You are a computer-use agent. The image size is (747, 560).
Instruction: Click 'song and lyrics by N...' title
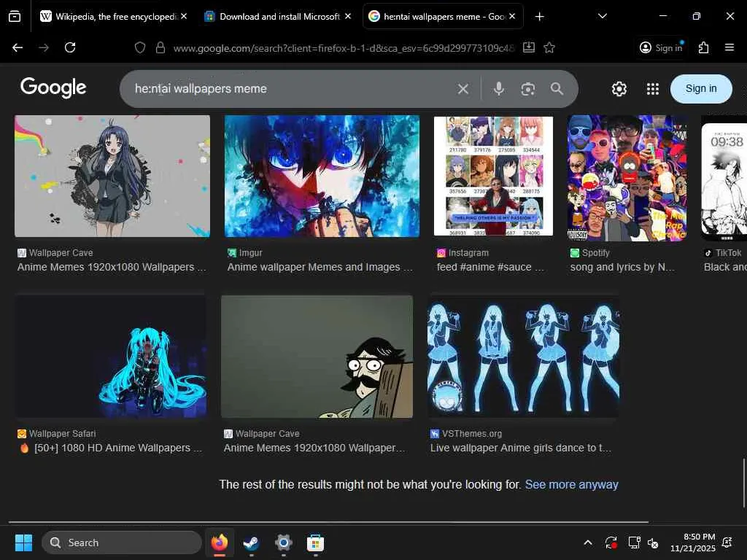[x=622, y=267]
